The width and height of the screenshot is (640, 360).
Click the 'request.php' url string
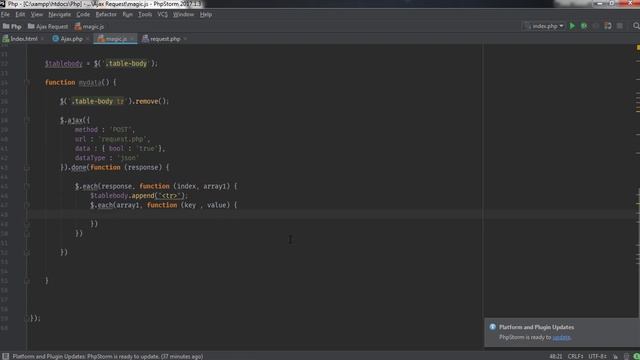[x=124, y=139]
